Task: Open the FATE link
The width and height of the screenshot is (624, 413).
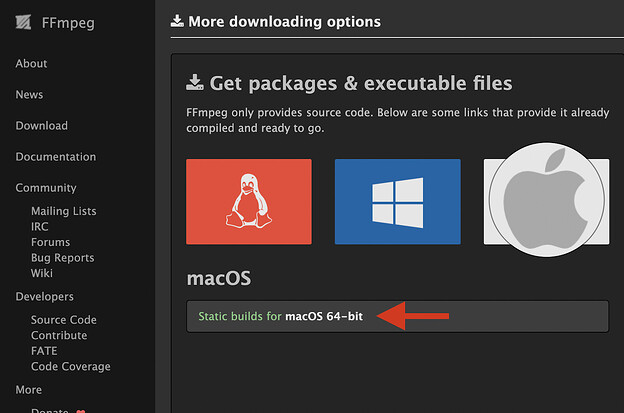Action: tap(44, 351)
